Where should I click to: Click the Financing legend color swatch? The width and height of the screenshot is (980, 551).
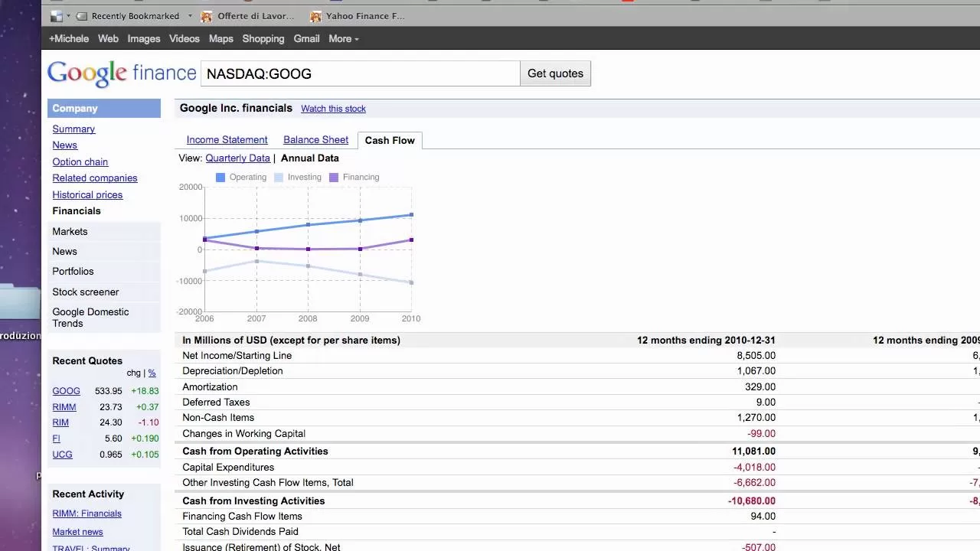334,178
